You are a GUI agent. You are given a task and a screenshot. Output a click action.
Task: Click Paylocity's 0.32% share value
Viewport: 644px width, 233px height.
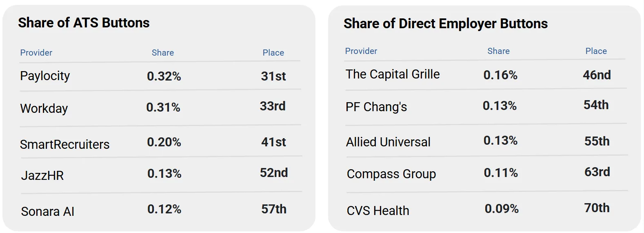[x=164, y=76]
